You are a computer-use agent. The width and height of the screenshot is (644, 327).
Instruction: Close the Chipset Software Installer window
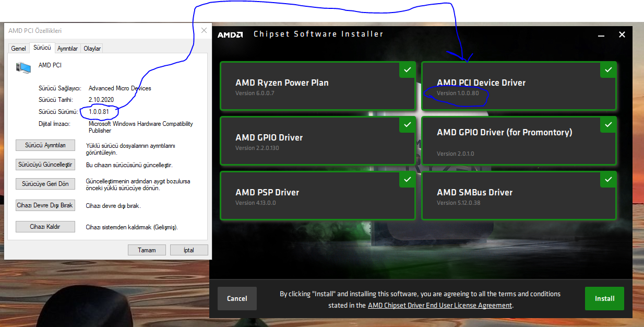[x=622, y=34]
